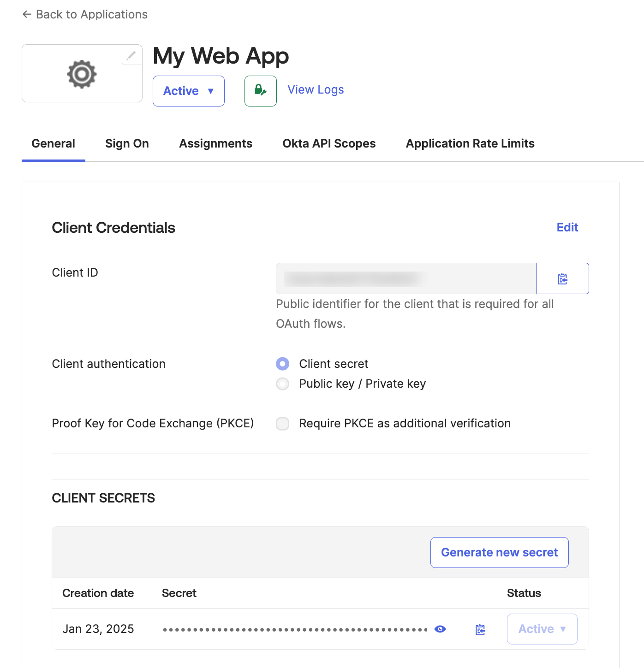
Task: Click Generate new secret
Action: (499, 552)
